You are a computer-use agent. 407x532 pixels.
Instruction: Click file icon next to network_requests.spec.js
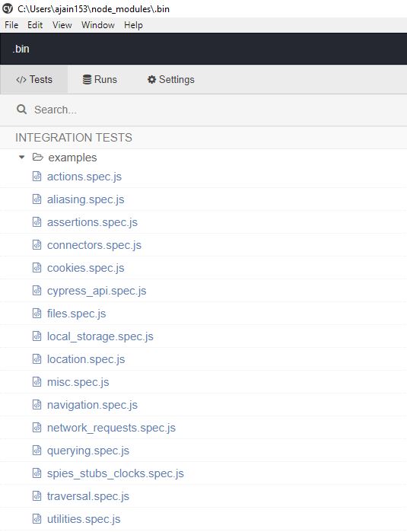(x=37, y=427)
